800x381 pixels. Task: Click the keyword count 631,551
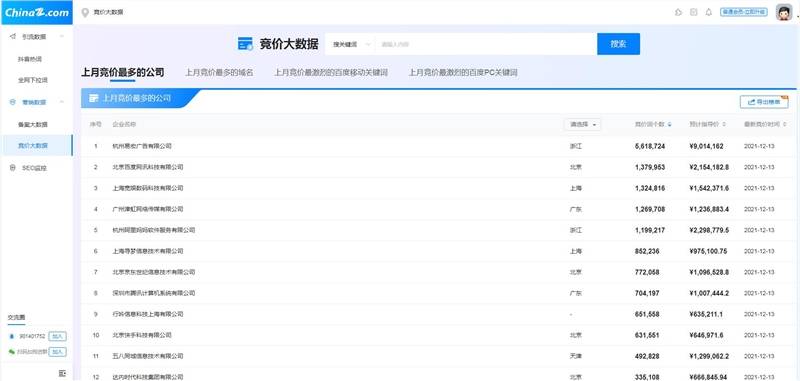(x=647, y=335)
